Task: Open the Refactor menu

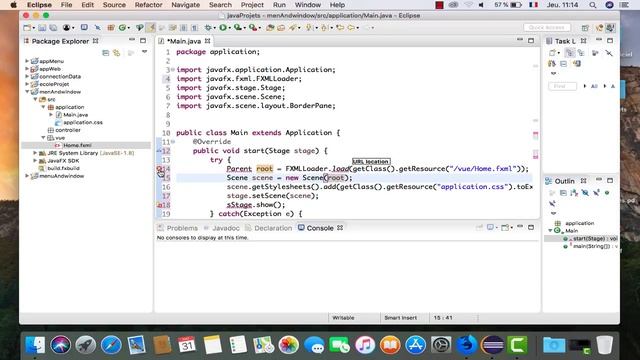Action: 149,5
